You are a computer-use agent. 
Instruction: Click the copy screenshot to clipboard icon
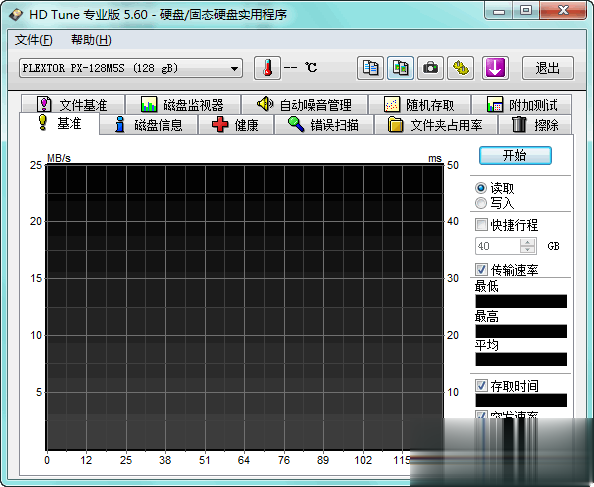pos(400,68)
